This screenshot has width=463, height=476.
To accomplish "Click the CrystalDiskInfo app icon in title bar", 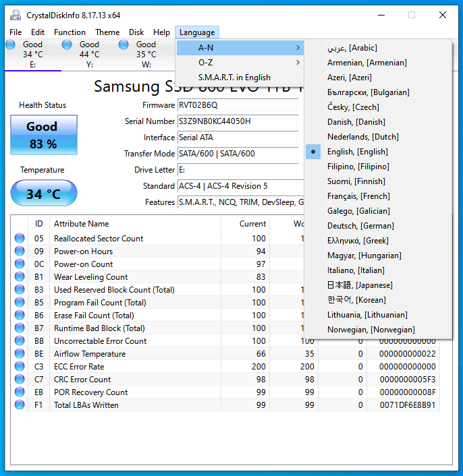I will tap(16, 15).
